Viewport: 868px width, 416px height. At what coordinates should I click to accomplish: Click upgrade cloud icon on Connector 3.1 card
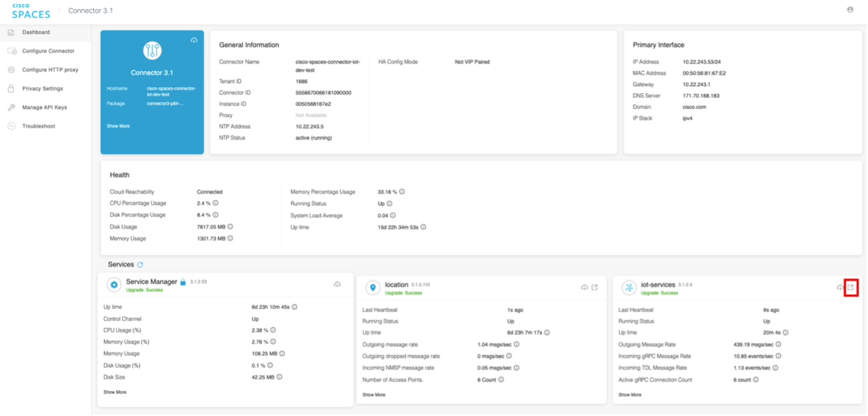(x=194, y=41)
